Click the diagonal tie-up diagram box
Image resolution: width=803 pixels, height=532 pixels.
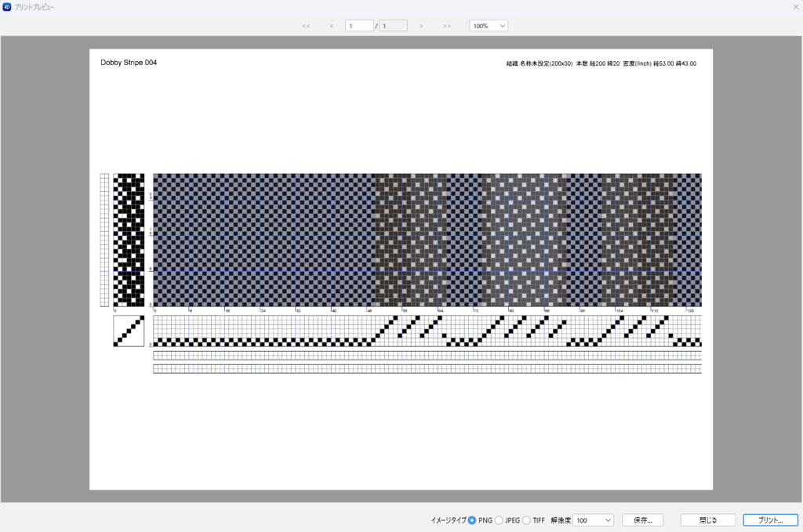tap(129, 331)
